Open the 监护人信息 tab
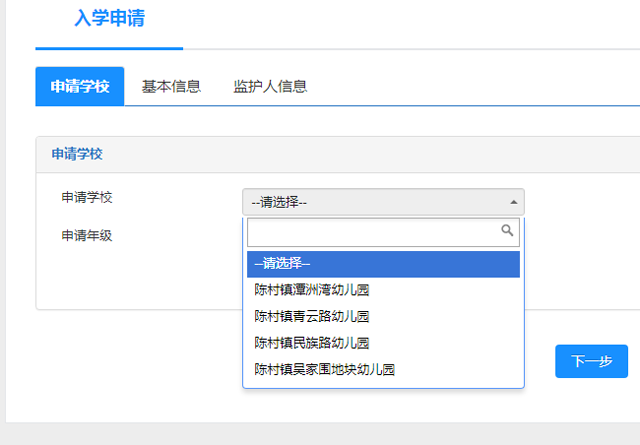The height and width of the screenshot is (445, 640). pos(270,87)
